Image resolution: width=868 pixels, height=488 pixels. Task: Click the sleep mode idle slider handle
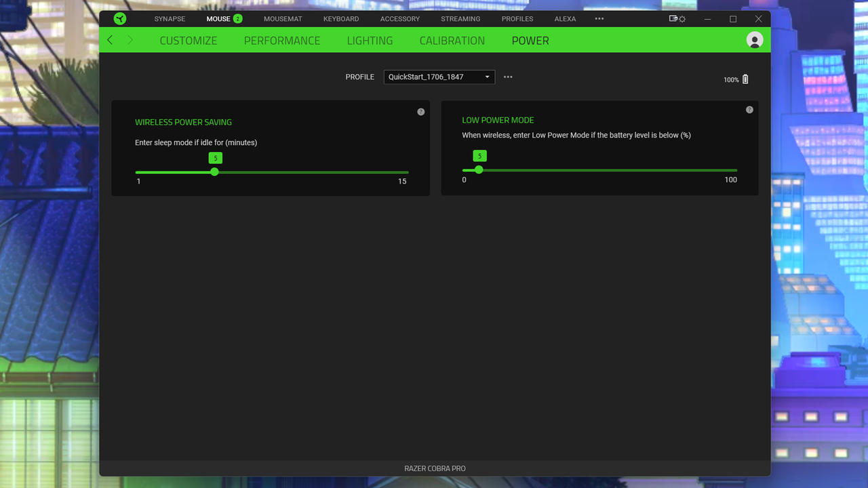click(215, 172)
